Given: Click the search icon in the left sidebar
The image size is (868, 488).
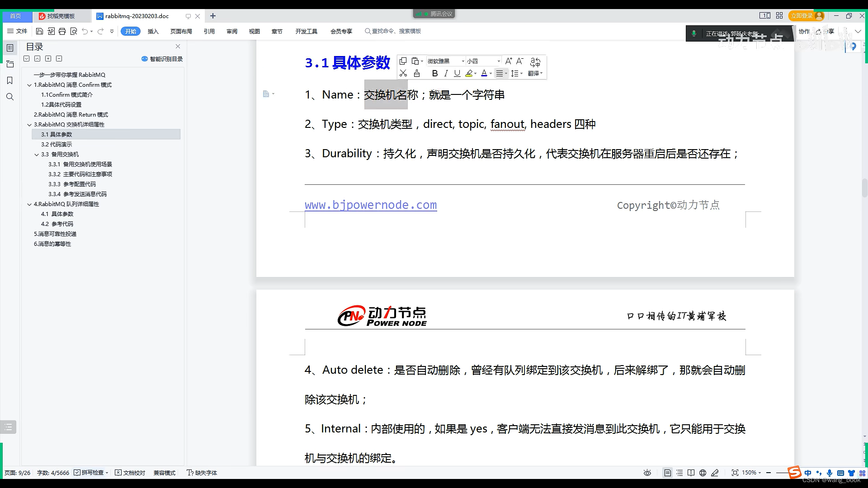Looking at the screenshot, I should [10, 96].
